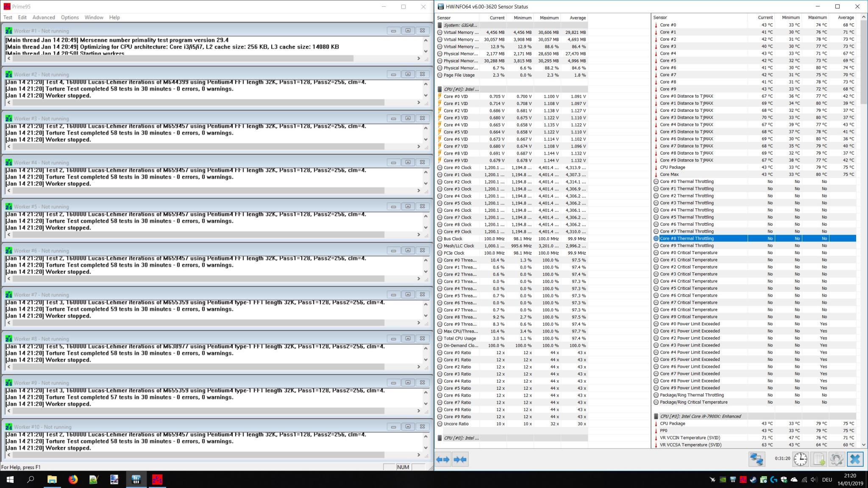The width and height of the screenshot is (868, 488).
Task: Select the Page File Usage row
Action: [512, 75]
